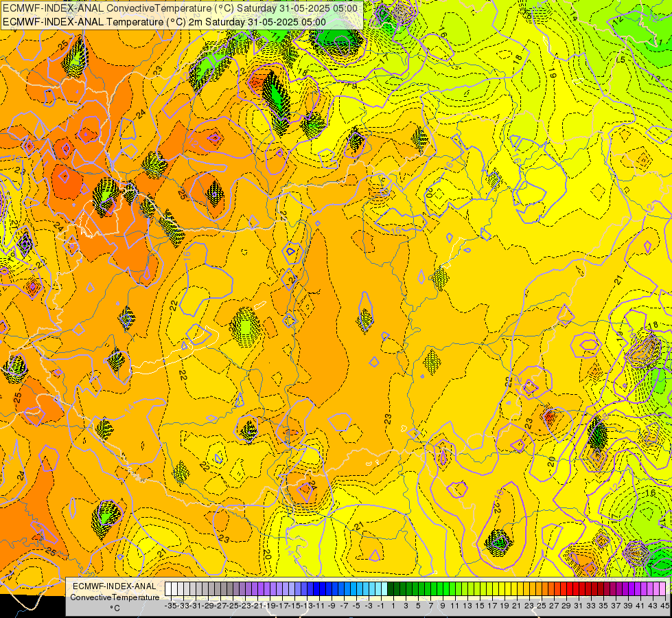Pick the lavender swatch above legend value -19

pyautogui.click(x=267, y=589)
